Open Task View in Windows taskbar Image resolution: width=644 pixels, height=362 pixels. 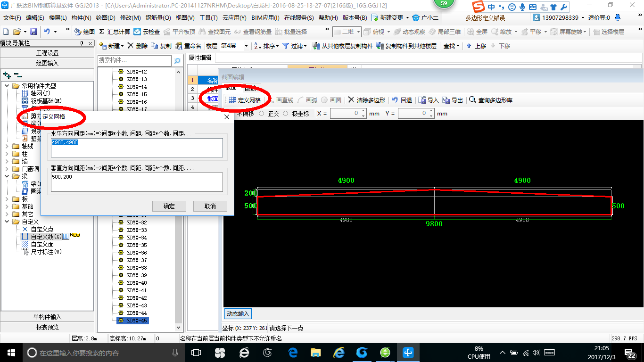196,352
